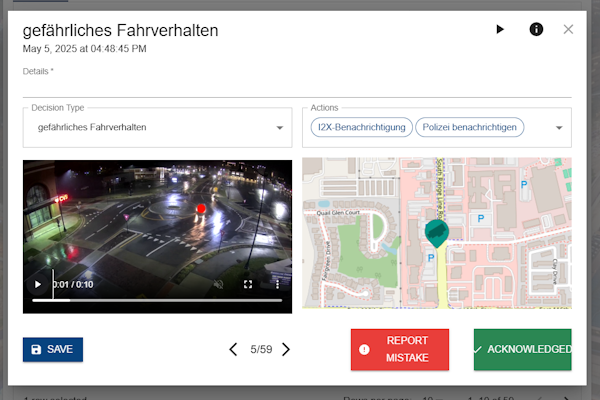Switch the video to fullscreen
600x400 pixels.
(x=248, y=284)
